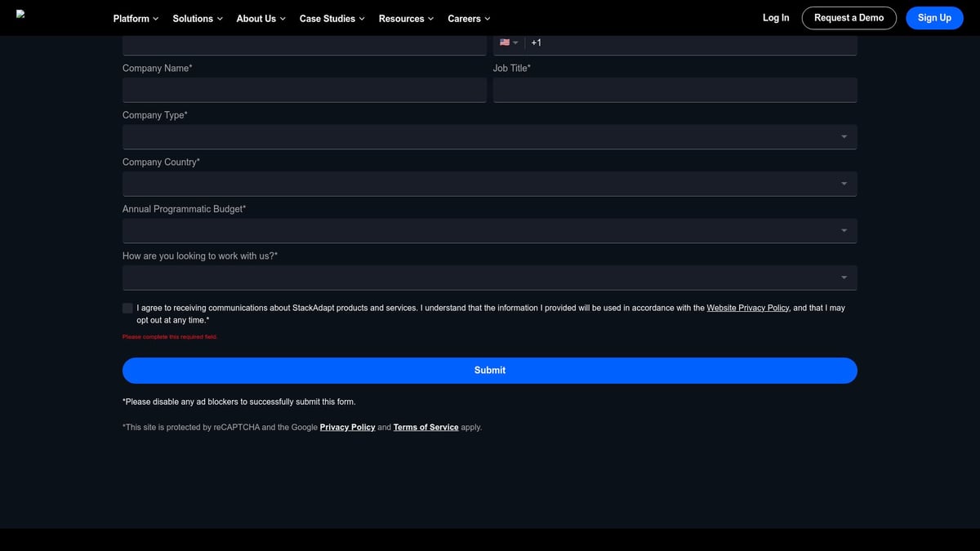Check the communications consent checkbox
980x551 pixels.
coord(127,308)
